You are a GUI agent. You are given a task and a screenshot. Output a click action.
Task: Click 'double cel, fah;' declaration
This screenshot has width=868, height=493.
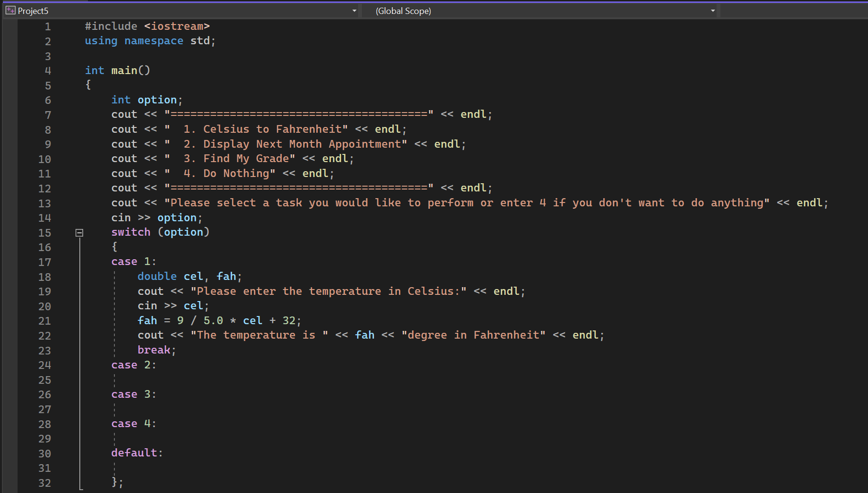pos(190,277)
